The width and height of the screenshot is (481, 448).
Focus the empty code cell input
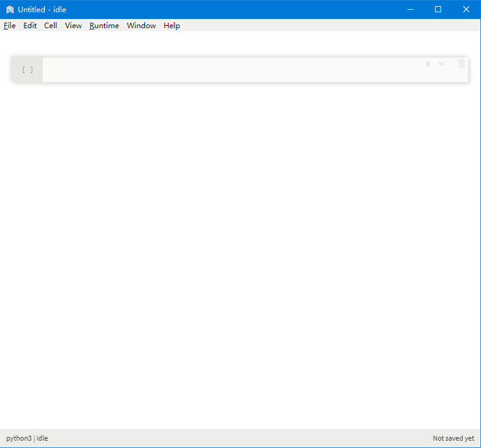tap(233, 70)
